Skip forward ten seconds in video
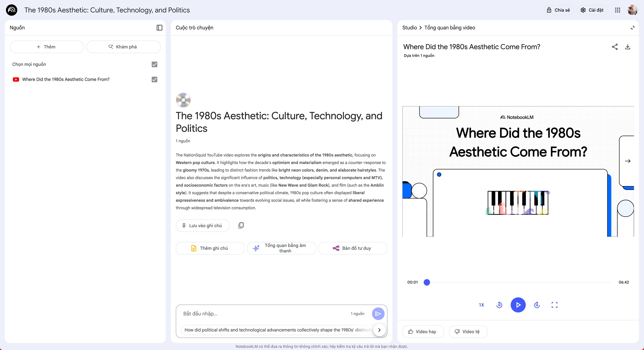The width and height of the screenshot is (644, 350). click(537, 305)
